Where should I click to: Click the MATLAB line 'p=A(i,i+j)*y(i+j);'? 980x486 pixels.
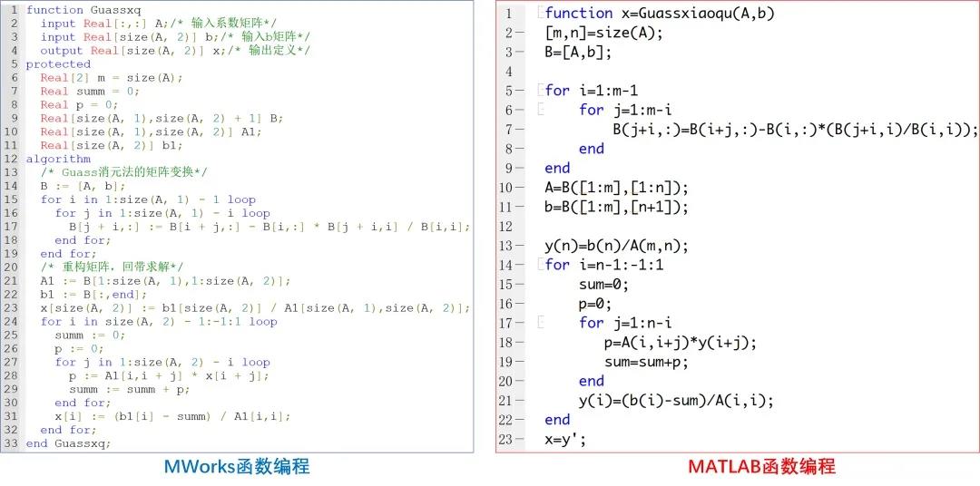coord(680,343)
